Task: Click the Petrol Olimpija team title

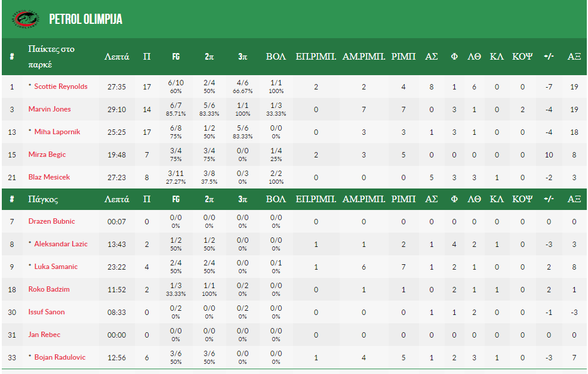Action: click(x=86, y=19)
